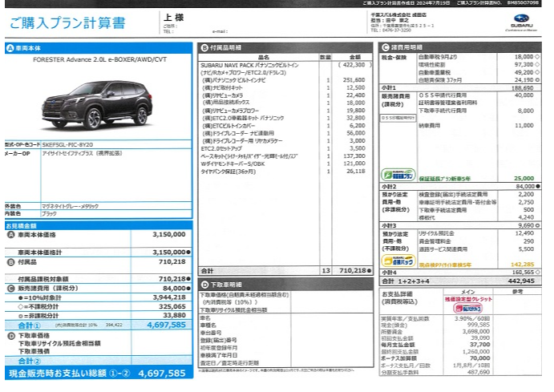
Task: Click the ドライブレコーダー ナビ連動用 price 56,000
Action: pyautogui.click(x=356, y=133)
